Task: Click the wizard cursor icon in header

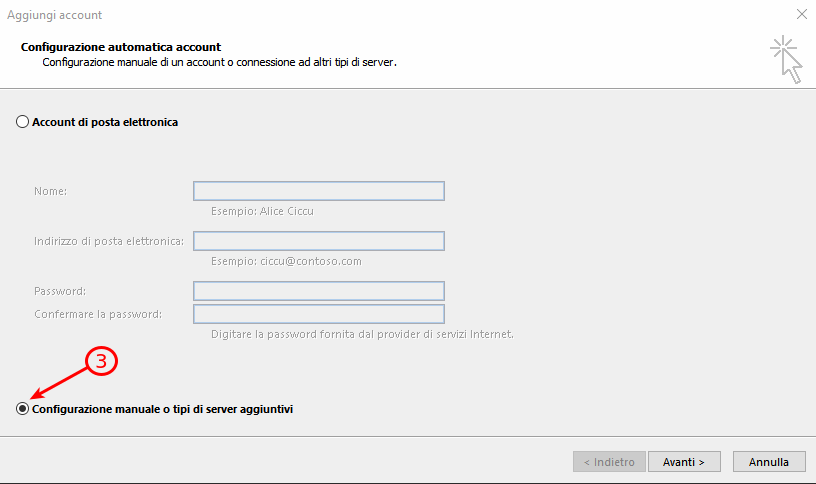Action: point(786,59)
